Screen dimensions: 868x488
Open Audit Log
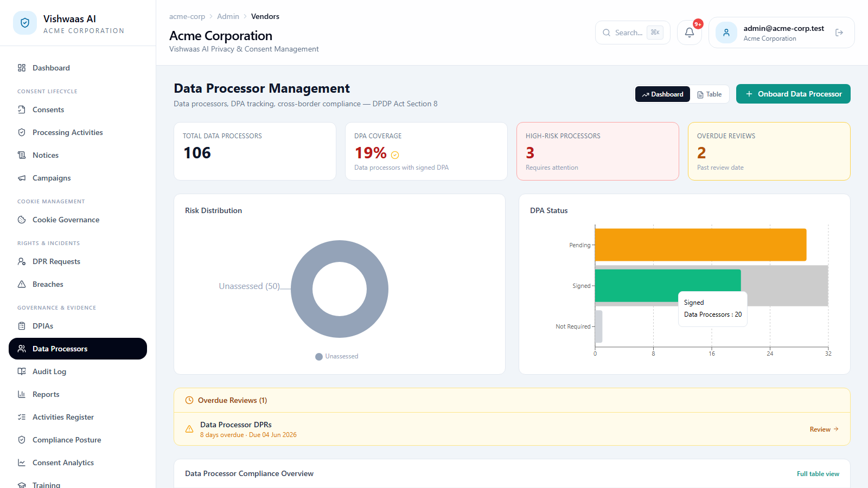coord(78,371)
